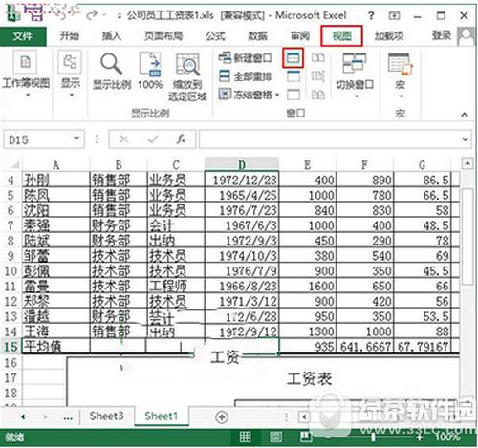Click the Unhide window icon
This screenshot has height=448, width=478.
pos(293,95)
